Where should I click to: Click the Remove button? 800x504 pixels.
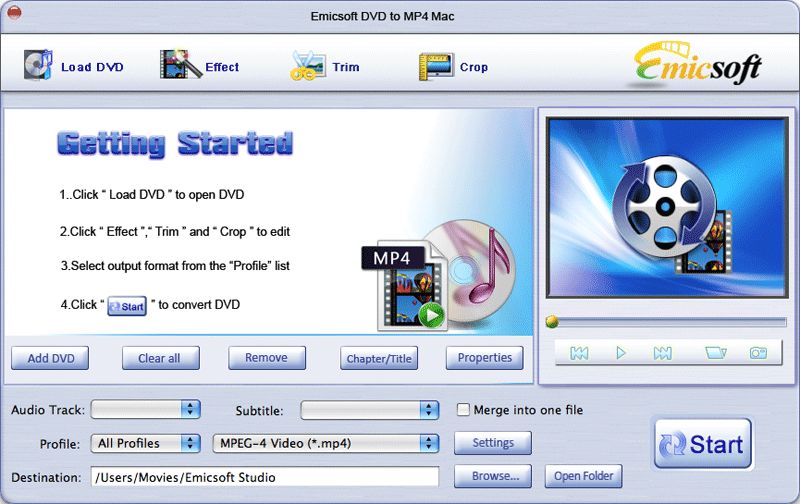click(x=267, y=358)
